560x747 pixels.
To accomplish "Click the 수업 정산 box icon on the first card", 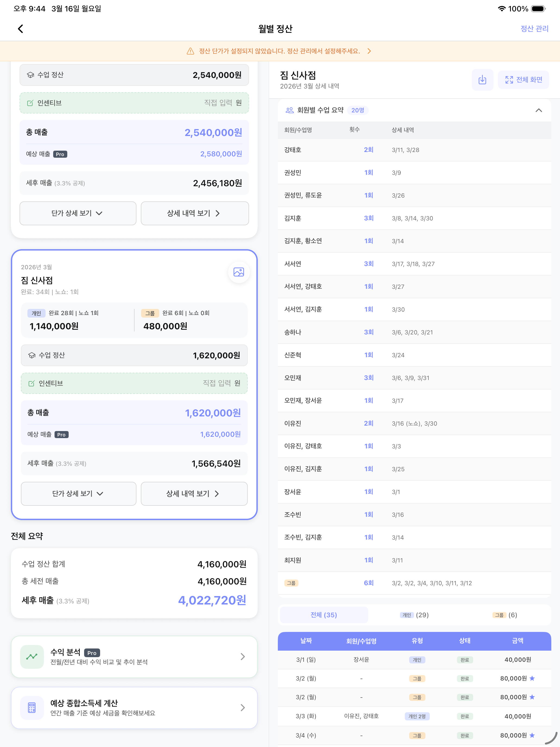I will [x=31, y=75].
